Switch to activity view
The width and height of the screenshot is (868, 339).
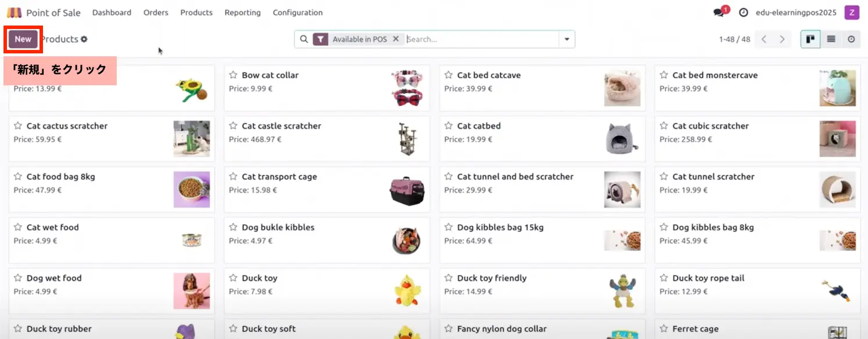coord(851,39)
